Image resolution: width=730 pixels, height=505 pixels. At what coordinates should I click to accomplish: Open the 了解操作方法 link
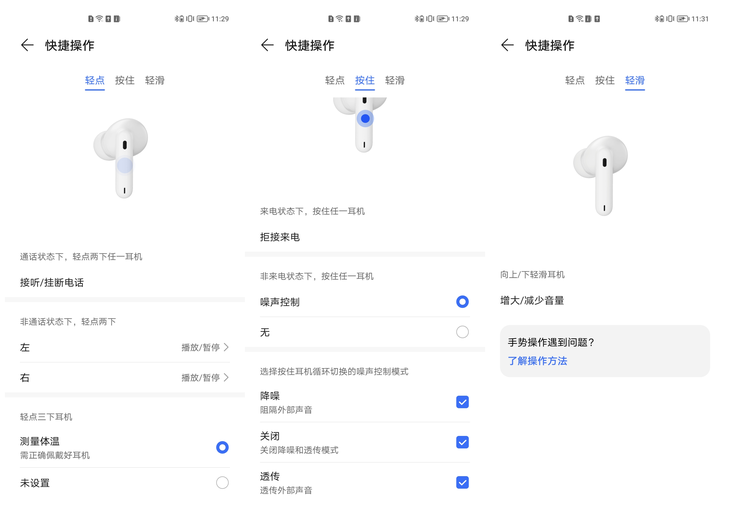coord(537,361)
